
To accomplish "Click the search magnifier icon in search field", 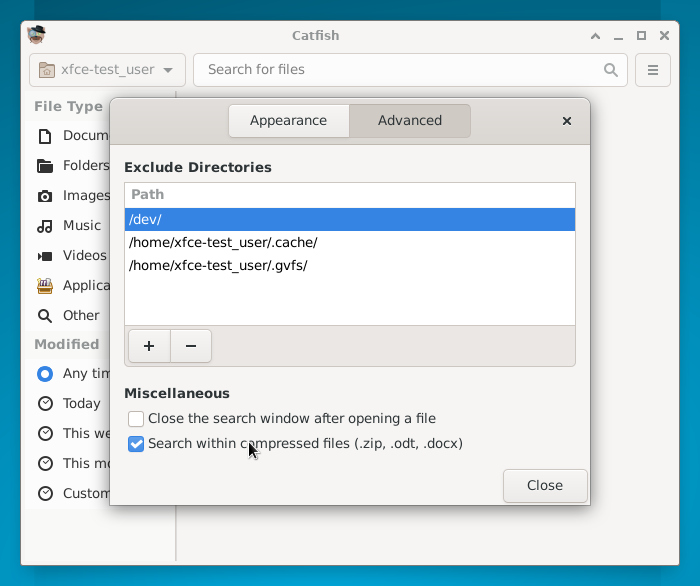I will pos(611,70).
